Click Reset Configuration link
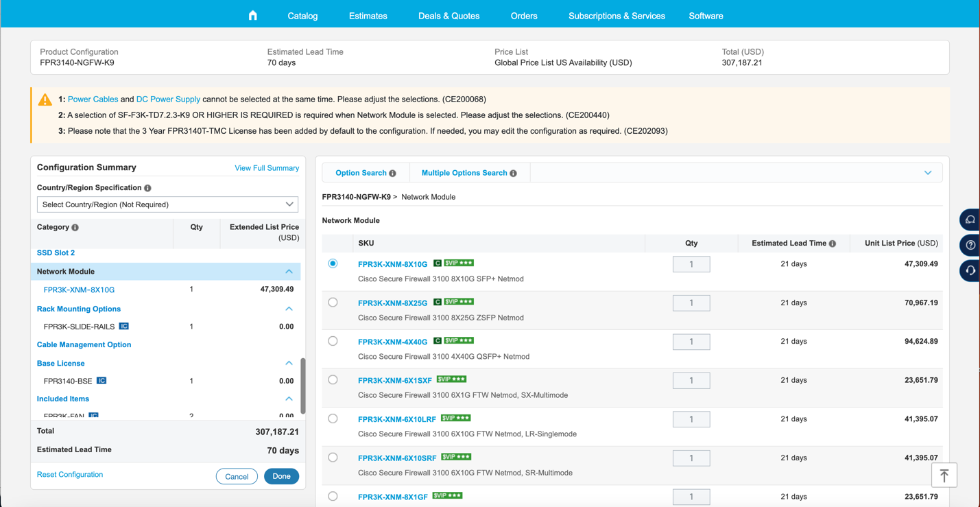The height and width of the screenshot is (507, 980). (70, 475)
